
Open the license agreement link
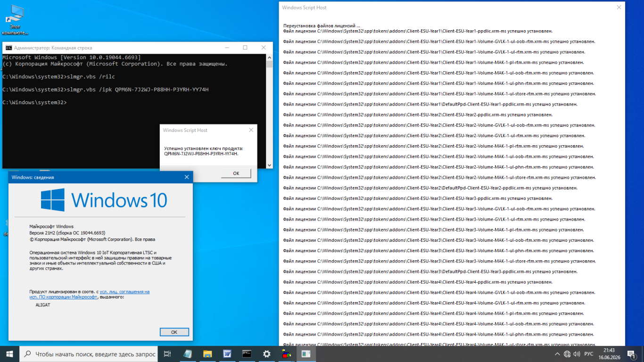pos(90,294)
